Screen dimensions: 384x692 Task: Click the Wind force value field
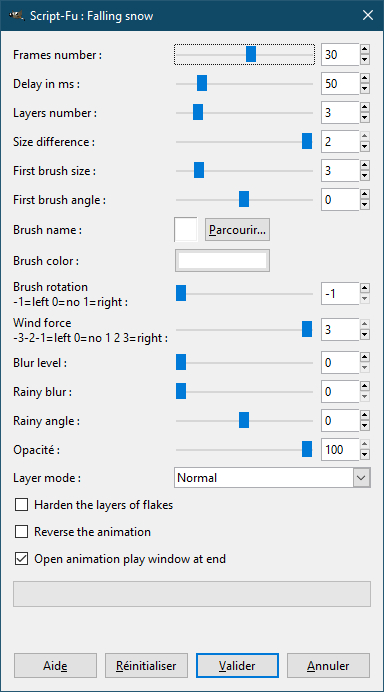(x=340, y=329)
